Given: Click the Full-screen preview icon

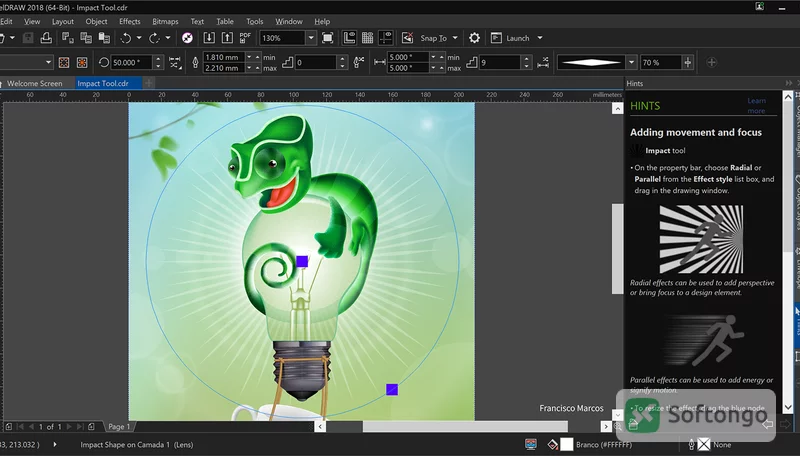Looking at the screenshot, I should 328,38.
